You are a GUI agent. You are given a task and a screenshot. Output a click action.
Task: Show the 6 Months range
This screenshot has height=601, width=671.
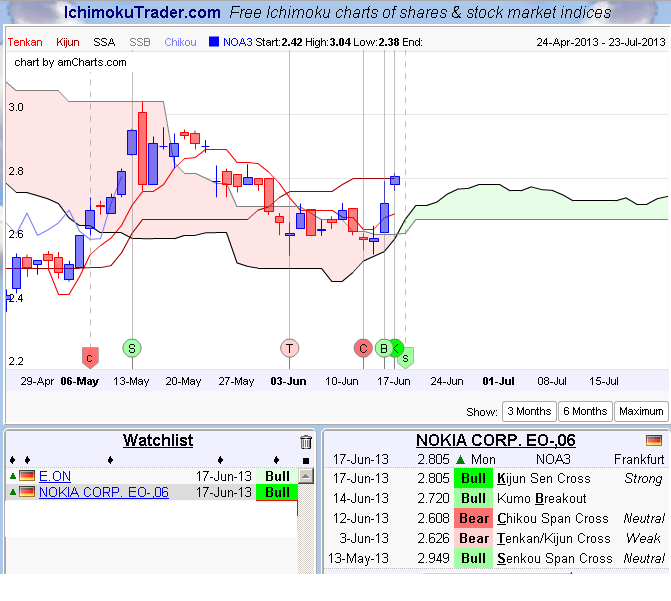point(585,411)
